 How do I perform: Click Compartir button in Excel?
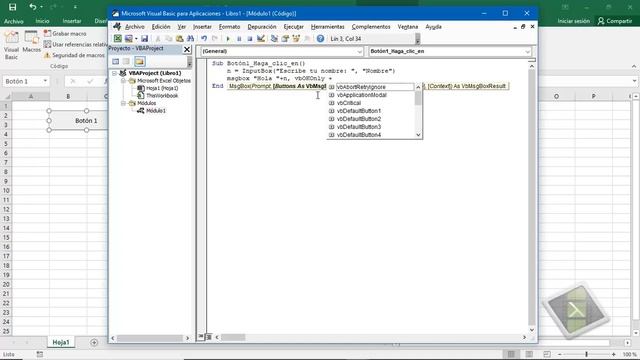click(x=615, y=21)
